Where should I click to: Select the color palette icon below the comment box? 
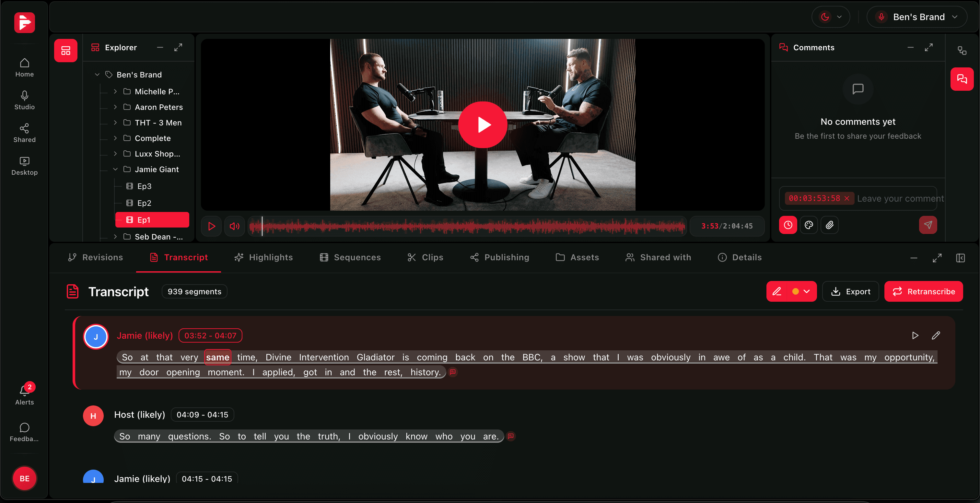click(x=809, y=225)
